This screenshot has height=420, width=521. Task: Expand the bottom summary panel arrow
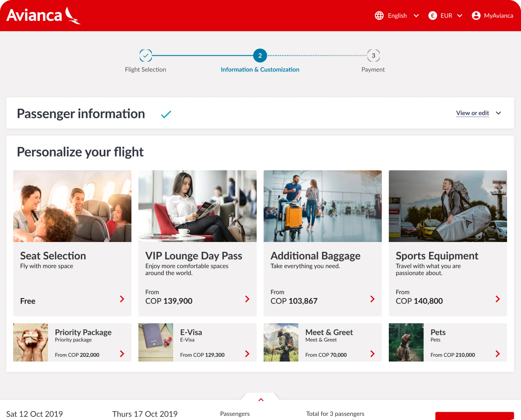pyautogui.click(x=261, y=400)
